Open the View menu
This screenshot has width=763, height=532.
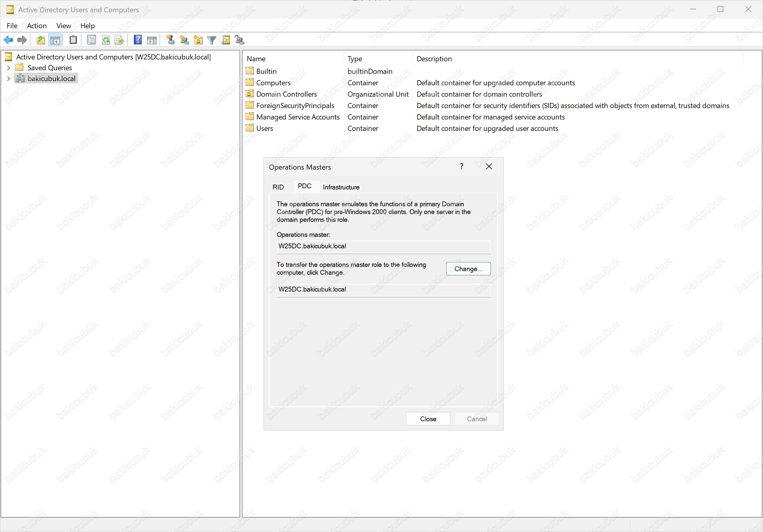coord(63,26)
